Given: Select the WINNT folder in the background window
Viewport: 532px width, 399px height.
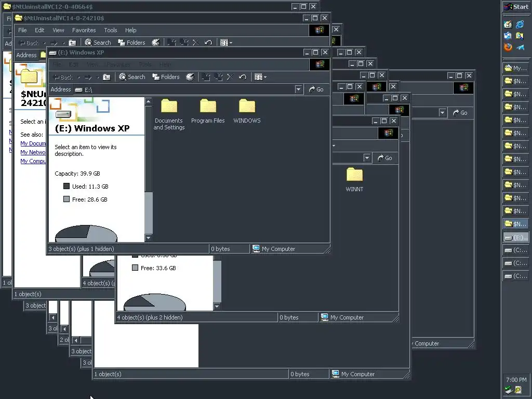Looking at the screenshot, I should tap(354, 180).
